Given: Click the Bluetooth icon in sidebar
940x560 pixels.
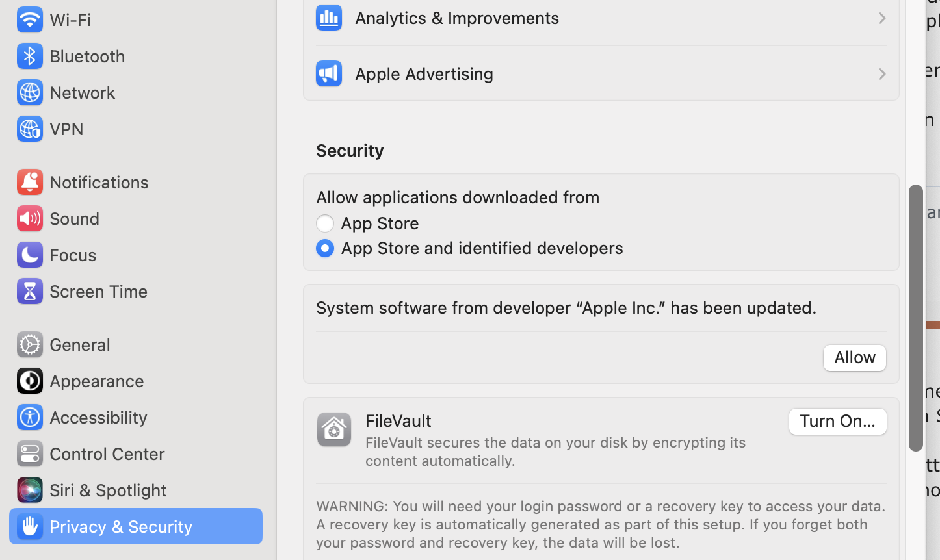Looking at the screenshot, I should pos(29,56).
